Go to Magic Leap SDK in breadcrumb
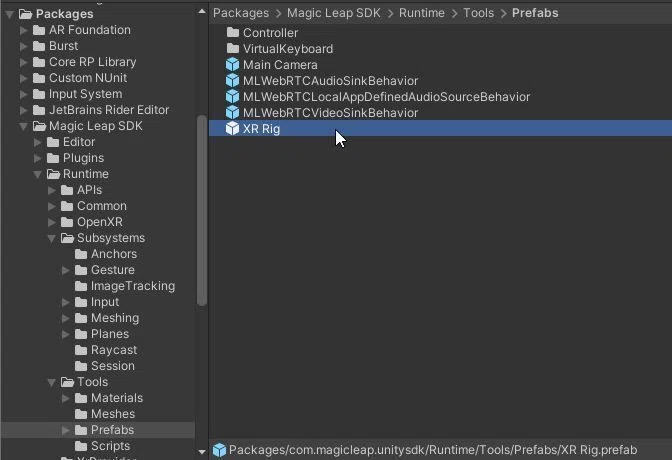Screen dimensions: 672x460 [x=333, y=13]
